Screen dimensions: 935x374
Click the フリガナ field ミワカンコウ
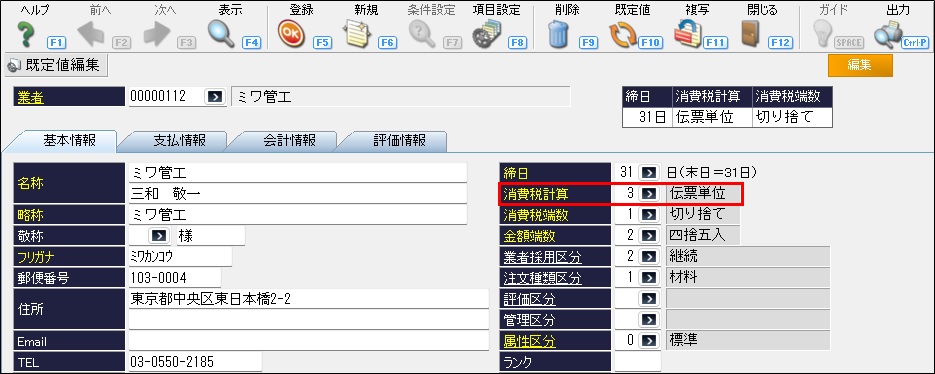(179, 256)
